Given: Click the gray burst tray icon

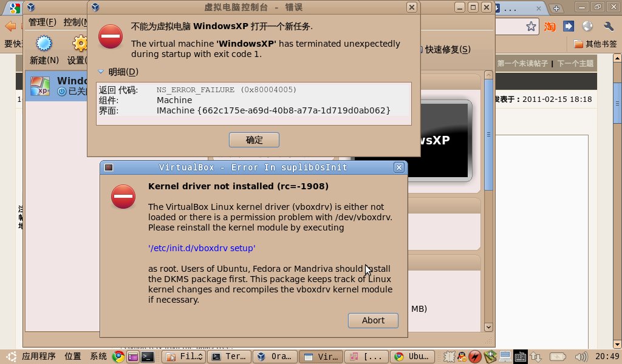Looking at the screenshot, I should coord(449,357).
